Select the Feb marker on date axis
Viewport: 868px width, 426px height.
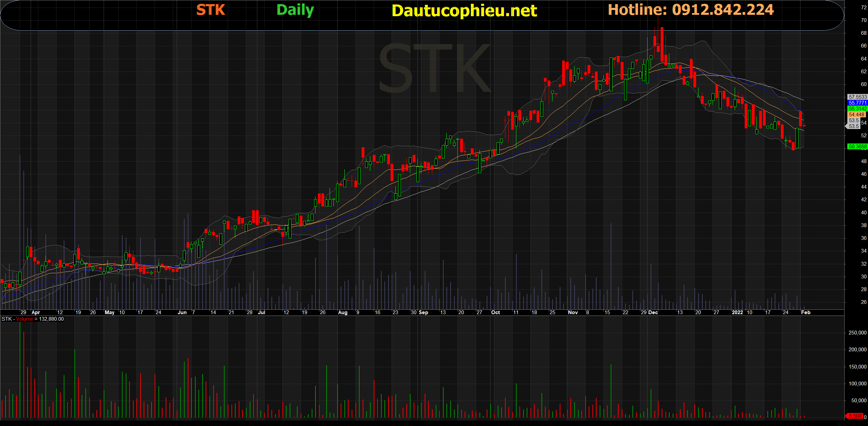coord(806,312)
